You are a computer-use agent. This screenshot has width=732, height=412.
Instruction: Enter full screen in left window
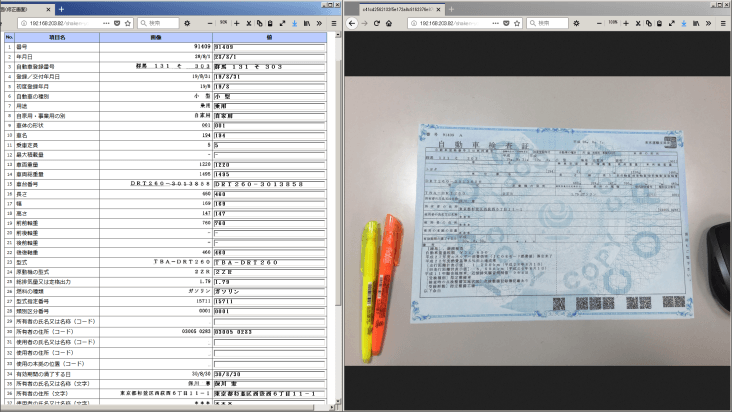[x=282, y=23]
